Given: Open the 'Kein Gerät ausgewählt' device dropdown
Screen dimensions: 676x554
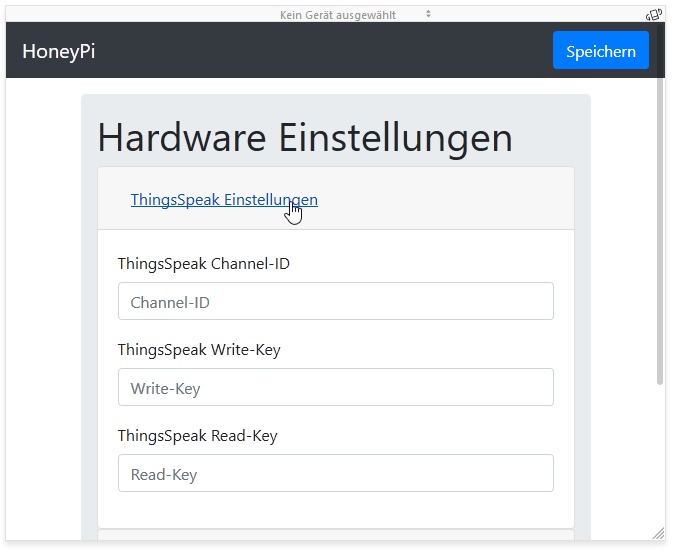Looking at the screenshot, I should pos(355,15).
